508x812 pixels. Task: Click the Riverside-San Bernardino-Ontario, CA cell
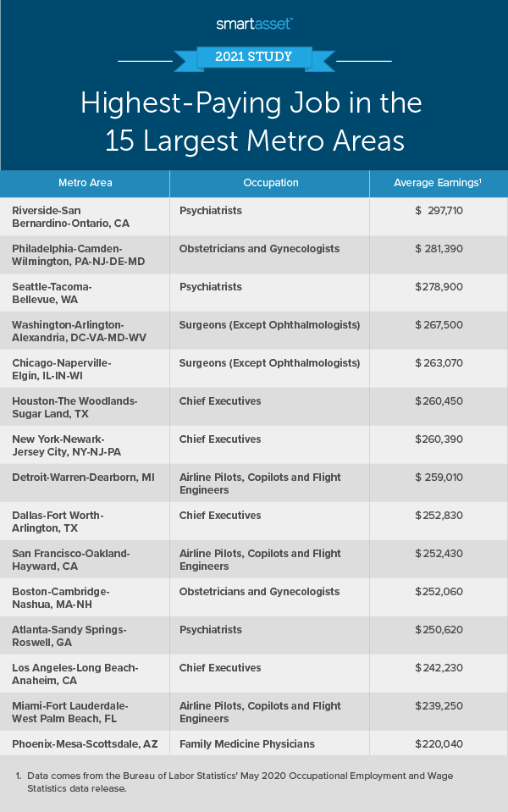point(70,217)
